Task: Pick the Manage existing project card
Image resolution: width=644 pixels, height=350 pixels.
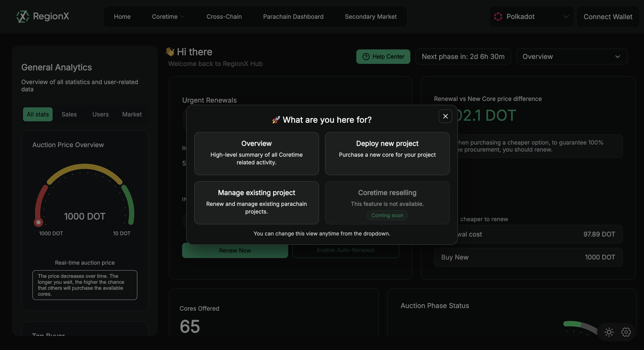Action: point(256,202)
